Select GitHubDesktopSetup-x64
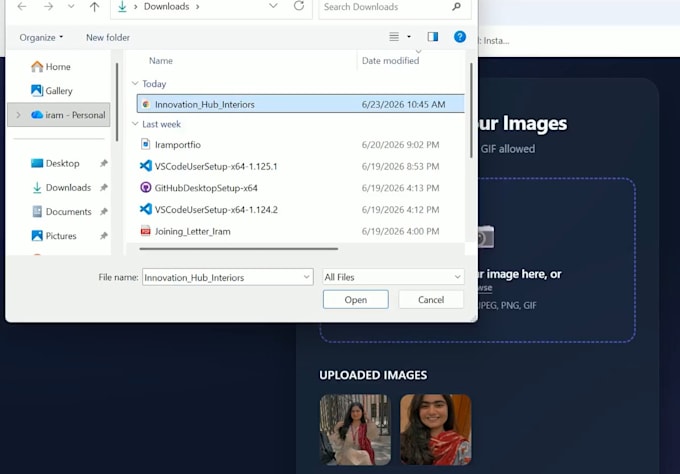Screen dimensions: 680x474 301,188
